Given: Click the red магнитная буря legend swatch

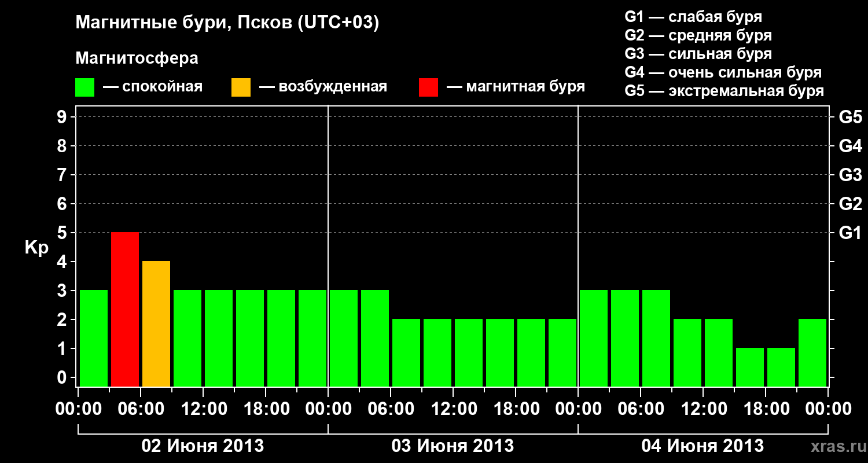Looking at the screenshot, I should [x=428, y=87].
